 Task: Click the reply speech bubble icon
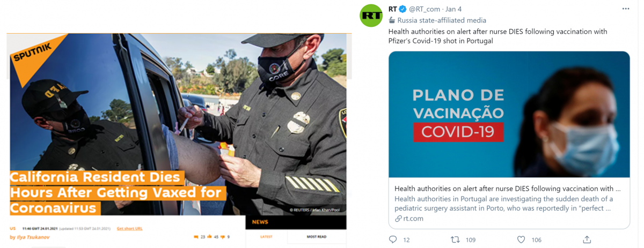393,239
